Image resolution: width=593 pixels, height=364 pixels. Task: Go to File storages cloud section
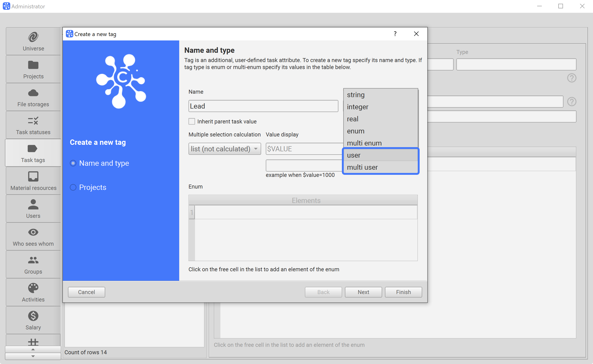[33, 97]
